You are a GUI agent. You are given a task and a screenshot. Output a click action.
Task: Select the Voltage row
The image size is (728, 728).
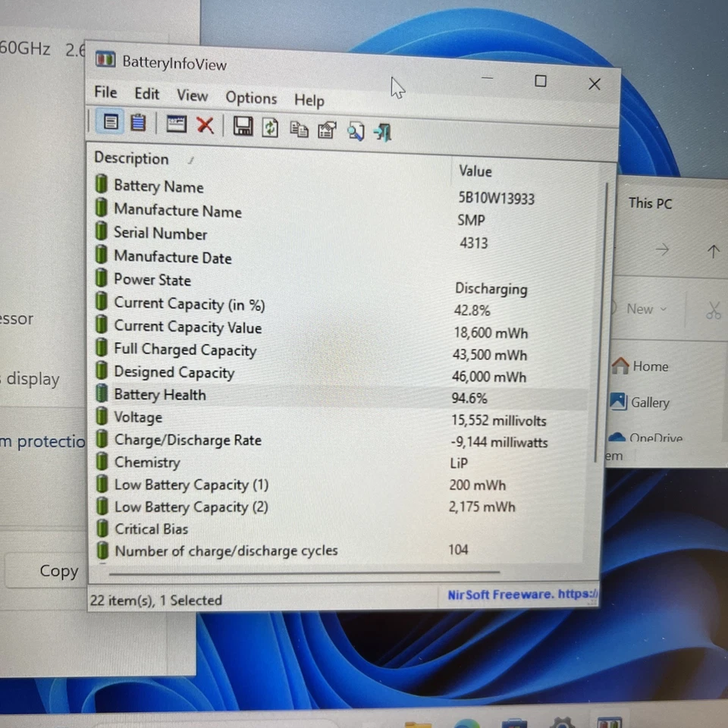coord(340,419)
